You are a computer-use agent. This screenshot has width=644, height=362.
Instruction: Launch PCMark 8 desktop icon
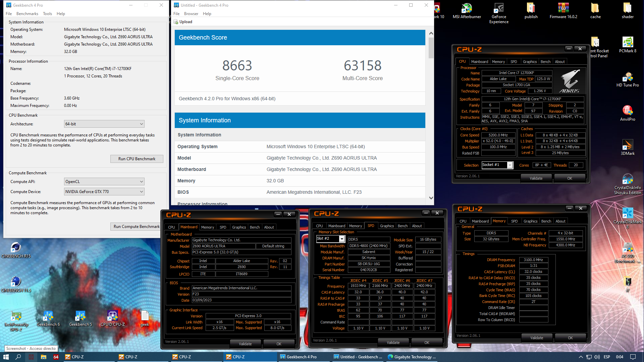tap(628, 45)
